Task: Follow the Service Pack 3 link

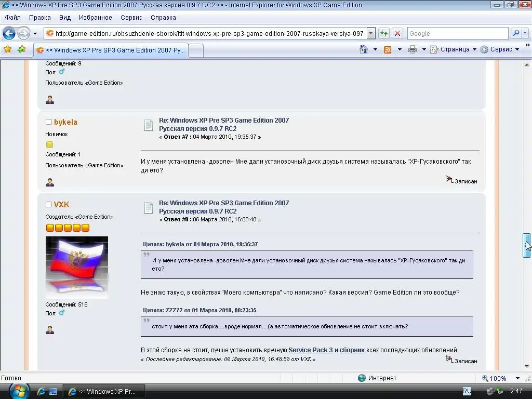Action: click(311, 350)
